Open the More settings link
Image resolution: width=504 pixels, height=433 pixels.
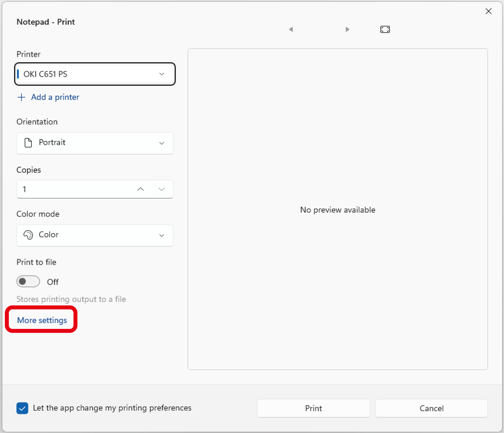pyautogui.click(x=42, y=320)
